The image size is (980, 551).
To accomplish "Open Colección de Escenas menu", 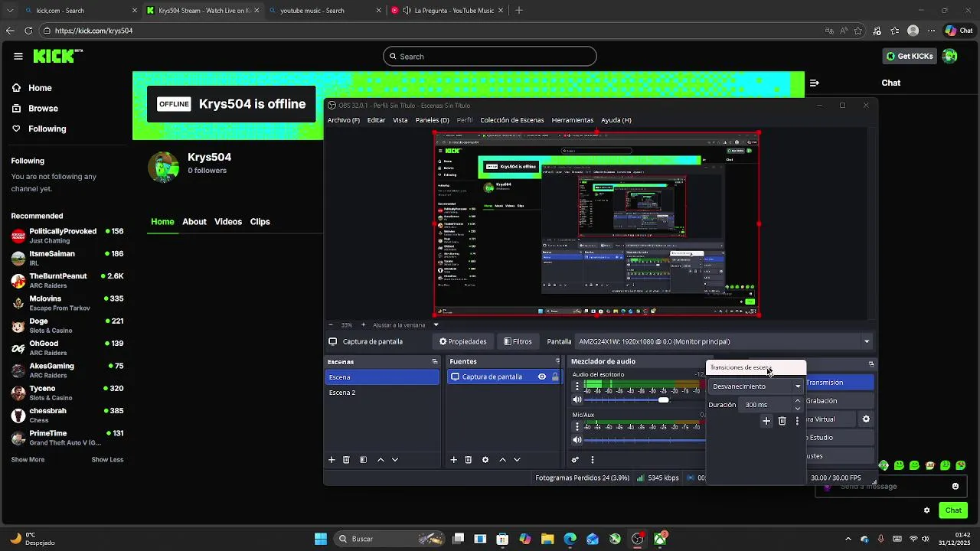I will pyautogui.click(x=511, y=120).
